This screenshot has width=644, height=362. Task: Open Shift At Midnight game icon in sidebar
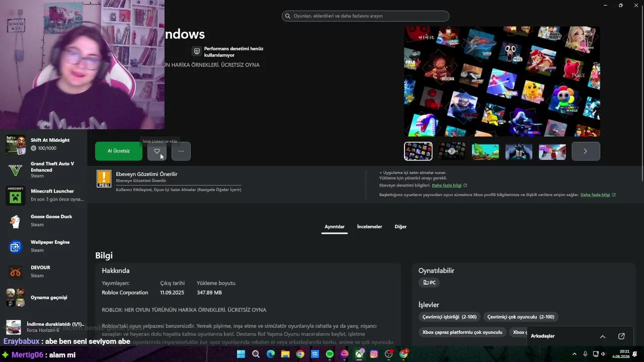[16, 144]
